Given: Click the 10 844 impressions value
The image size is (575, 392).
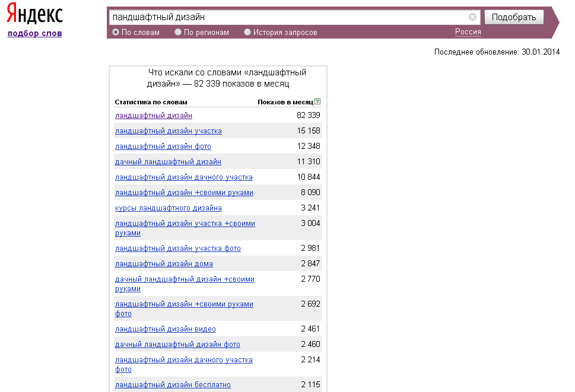Looking at the screenshot, I should coord(309,177).
